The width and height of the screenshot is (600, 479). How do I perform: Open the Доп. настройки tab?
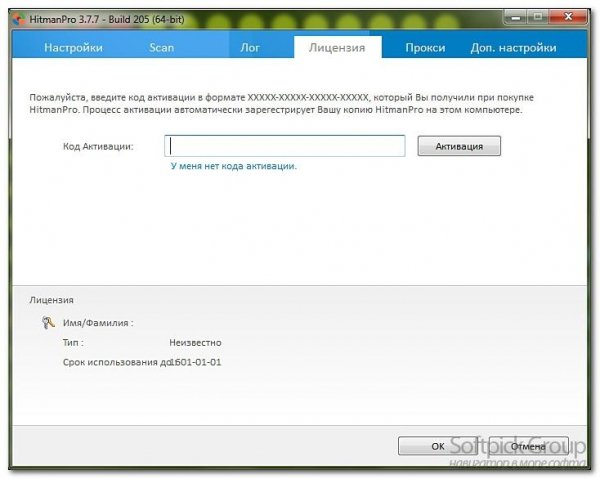(513, 48)
